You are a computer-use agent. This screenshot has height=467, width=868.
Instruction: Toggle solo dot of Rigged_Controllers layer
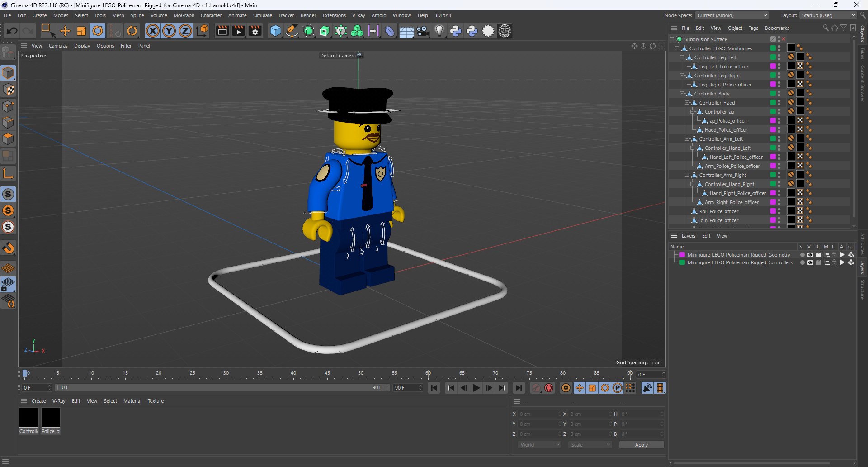(x=802, y=262)
